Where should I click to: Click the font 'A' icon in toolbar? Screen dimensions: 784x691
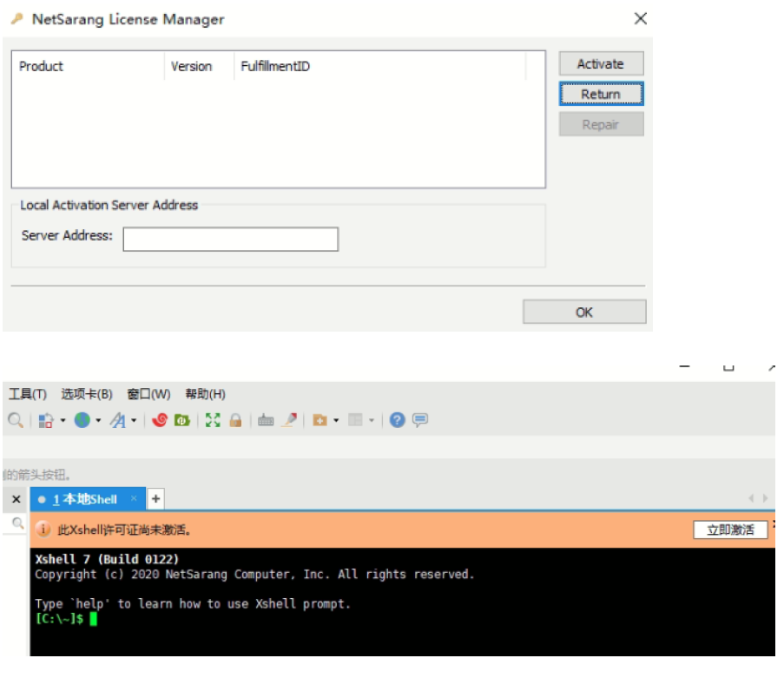[x=117, y=420]
